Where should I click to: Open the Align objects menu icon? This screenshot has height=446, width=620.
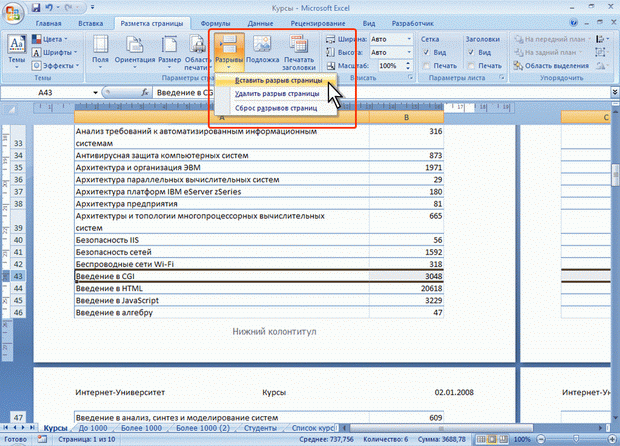click(x=602, y=39)
